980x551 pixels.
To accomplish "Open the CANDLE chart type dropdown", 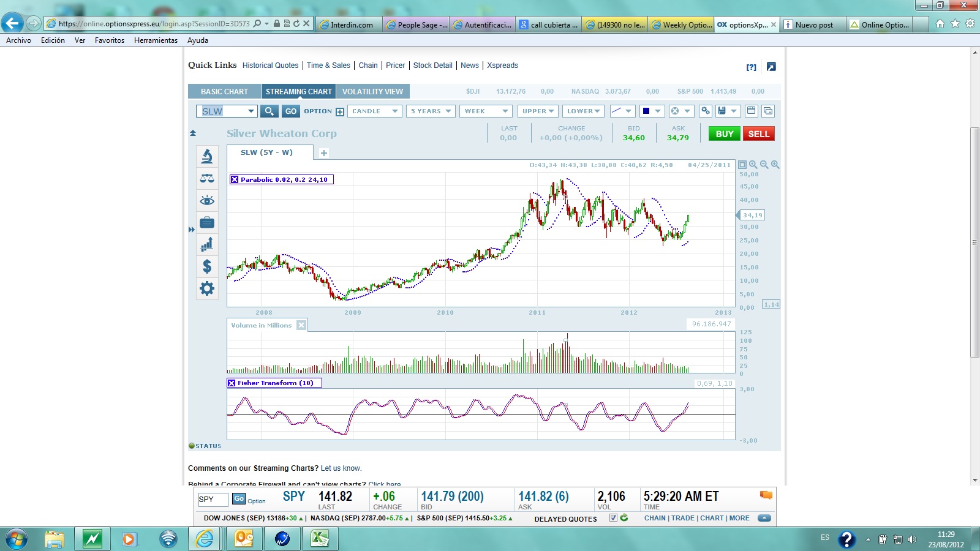I will pos(374,111).
